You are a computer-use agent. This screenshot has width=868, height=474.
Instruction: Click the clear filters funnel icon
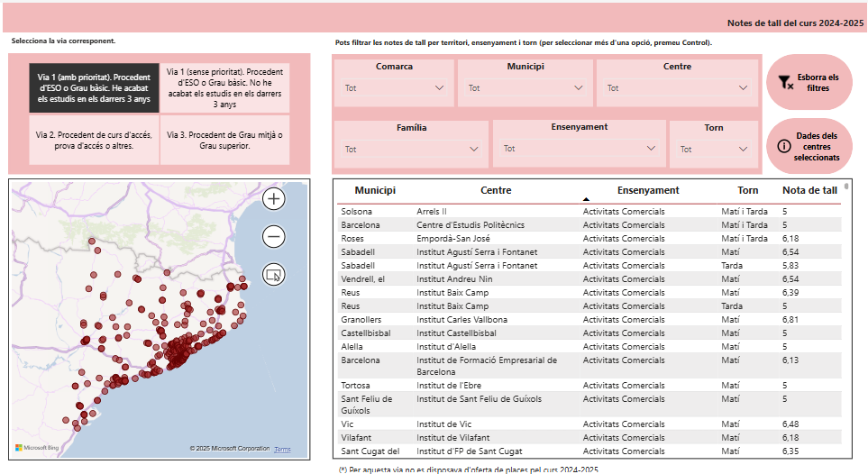coord(785,82)
